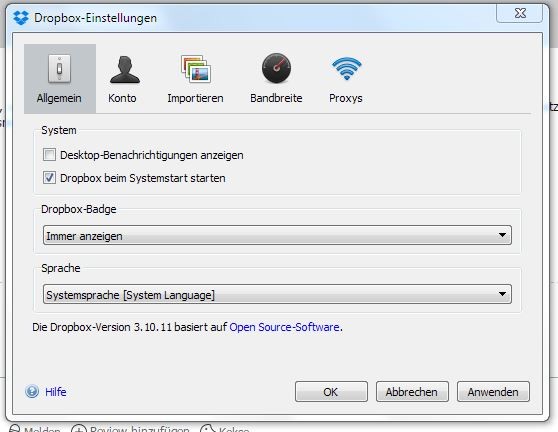This screenshot has width=558, height=432.
Task: Click arrow of the Sprache combo box
Action: coord(502,294)
